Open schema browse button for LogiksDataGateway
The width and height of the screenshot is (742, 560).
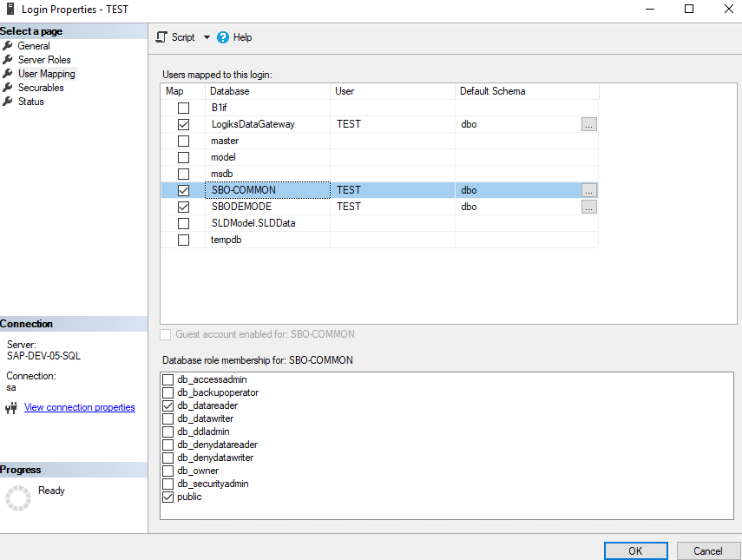(x=589, y=124)
